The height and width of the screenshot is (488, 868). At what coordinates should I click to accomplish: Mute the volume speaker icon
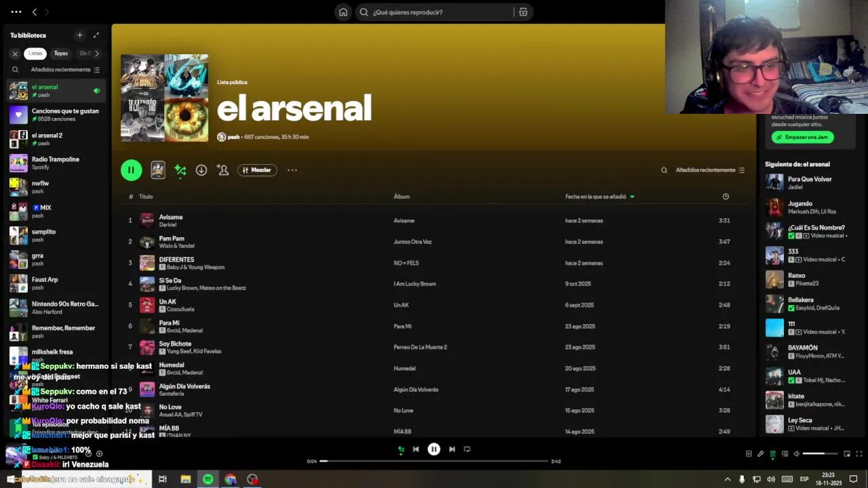pyautogui.click(x=797, y=454)
